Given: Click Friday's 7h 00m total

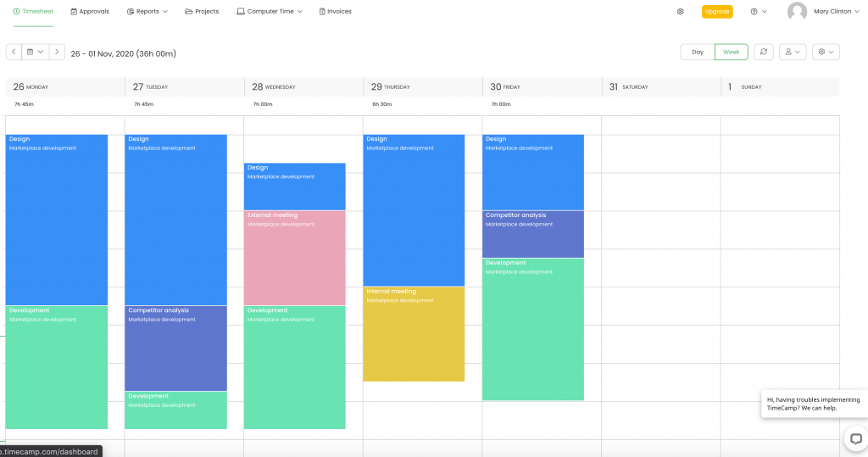Looking at the screenshot, I should (501, 104).
